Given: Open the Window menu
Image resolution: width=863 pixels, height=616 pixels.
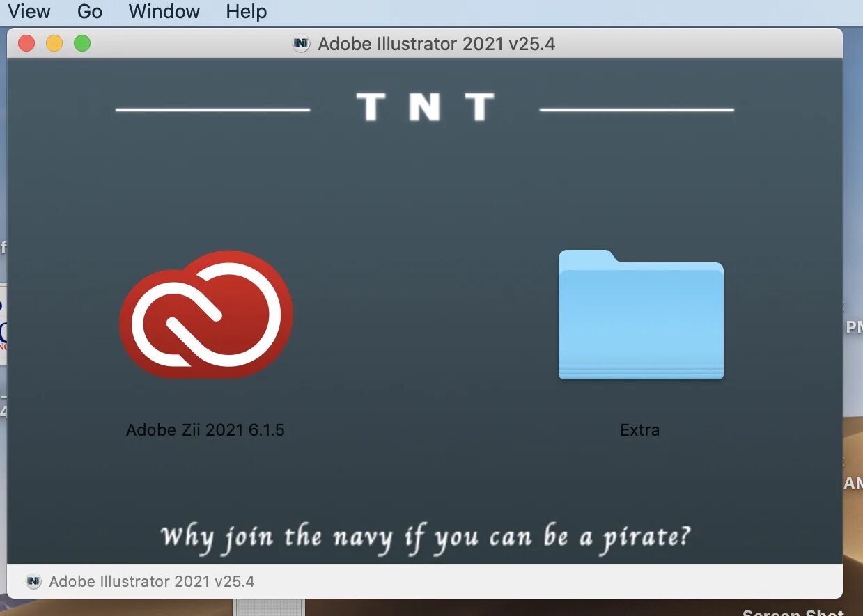Looking at the screenshot, I should [x=164, y=12].
